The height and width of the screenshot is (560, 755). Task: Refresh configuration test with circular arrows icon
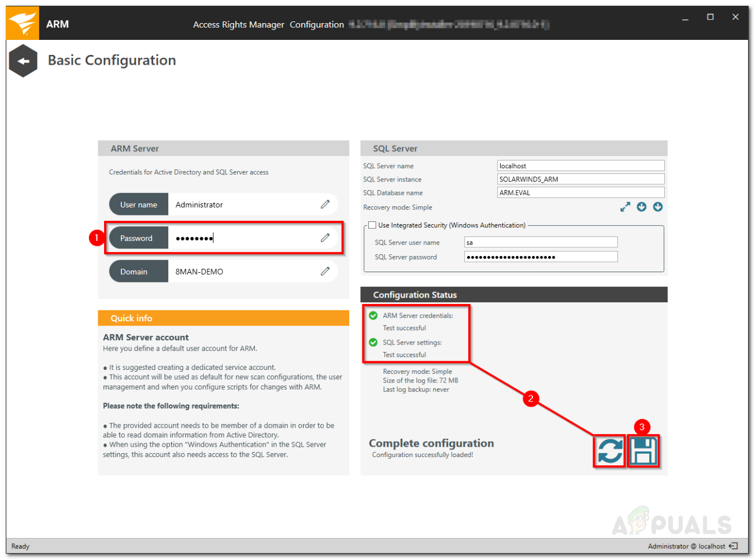[610, 451]
